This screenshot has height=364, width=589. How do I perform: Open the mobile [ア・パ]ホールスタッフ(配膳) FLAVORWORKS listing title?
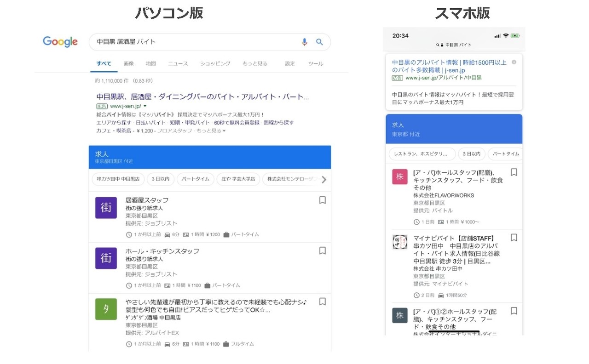pyautogui.click(x=458, y=180)
